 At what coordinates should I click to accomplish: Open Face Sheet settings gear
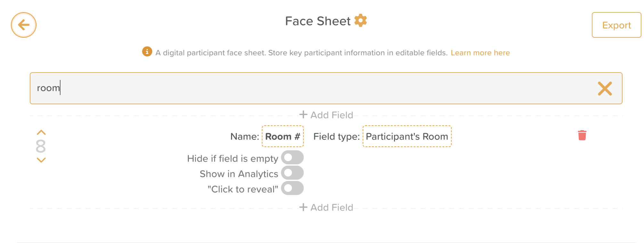pyautogui.click(x=360, y=21)
